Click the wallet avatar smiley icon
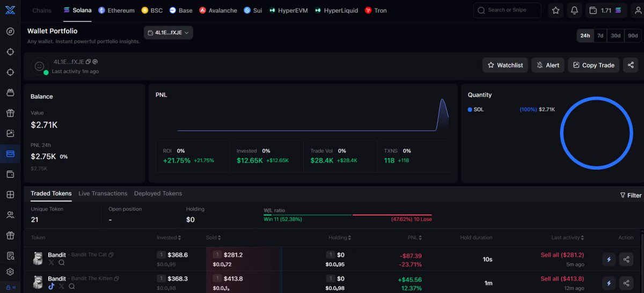 point(39,66)
